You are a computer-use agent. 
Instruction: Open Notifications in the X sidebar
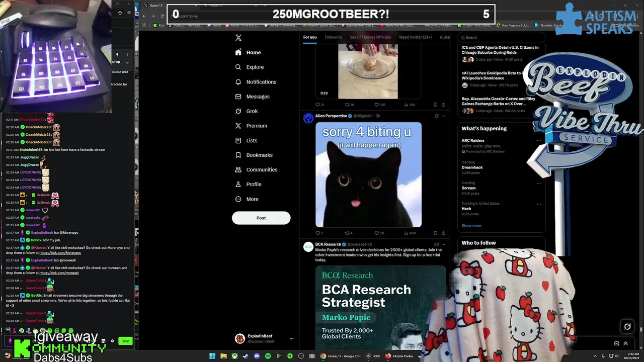click(x=256, y=81)
